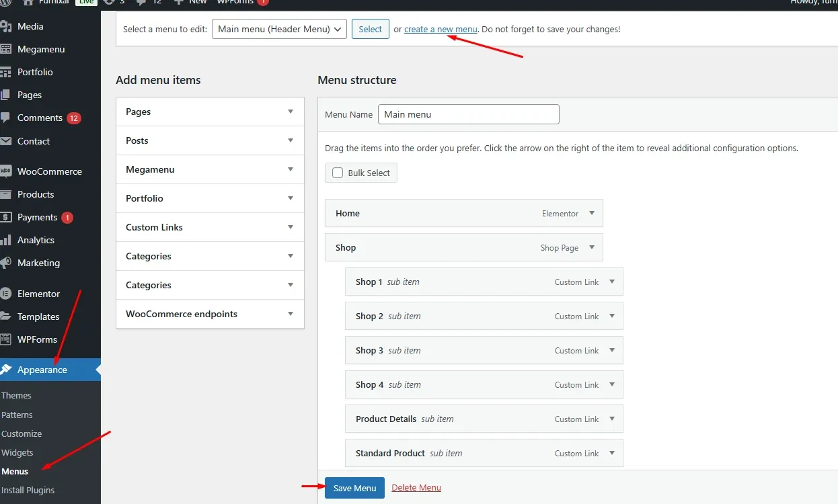Click the Contact envelope icon

(6, 141)
